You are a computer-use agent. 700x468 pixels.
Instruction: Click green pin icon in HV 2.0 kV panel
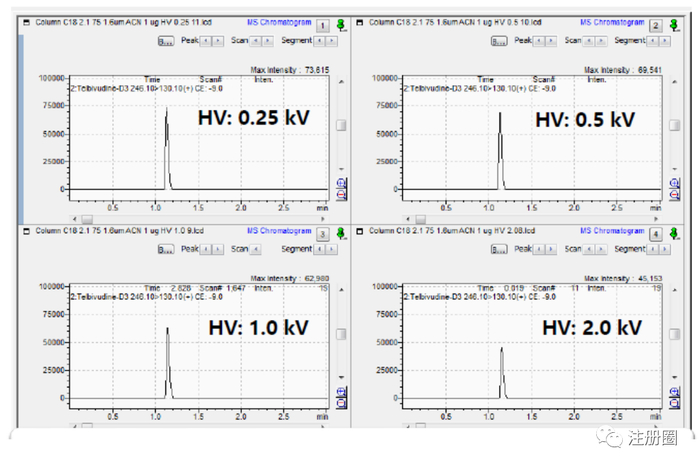tap(675, 233)
